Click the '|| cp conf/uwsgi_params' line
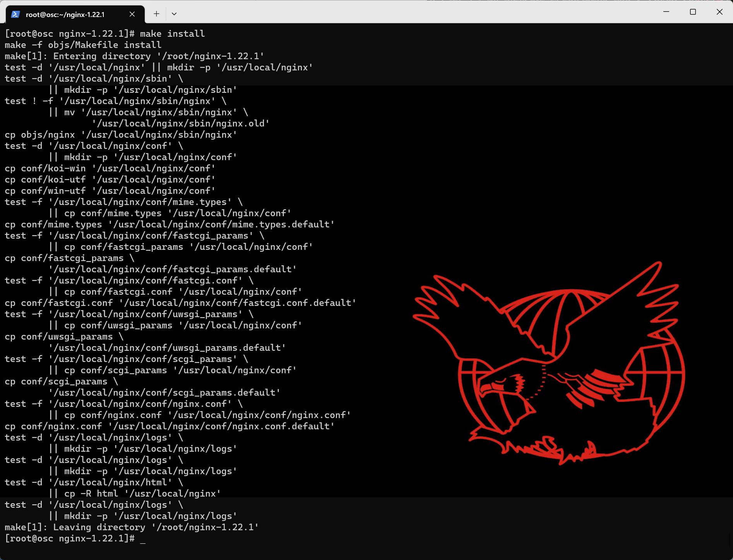 (175, 325)
